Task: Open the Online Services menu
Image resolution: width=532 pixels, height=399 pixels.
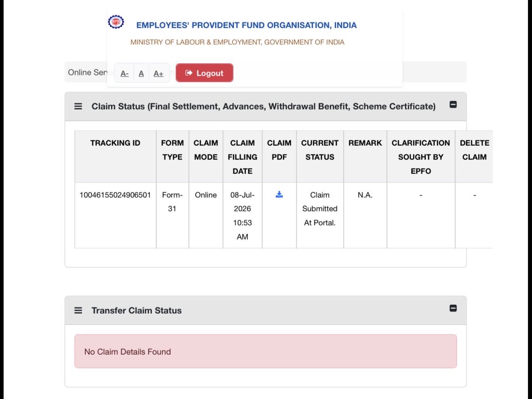Action: click(88, 72)
